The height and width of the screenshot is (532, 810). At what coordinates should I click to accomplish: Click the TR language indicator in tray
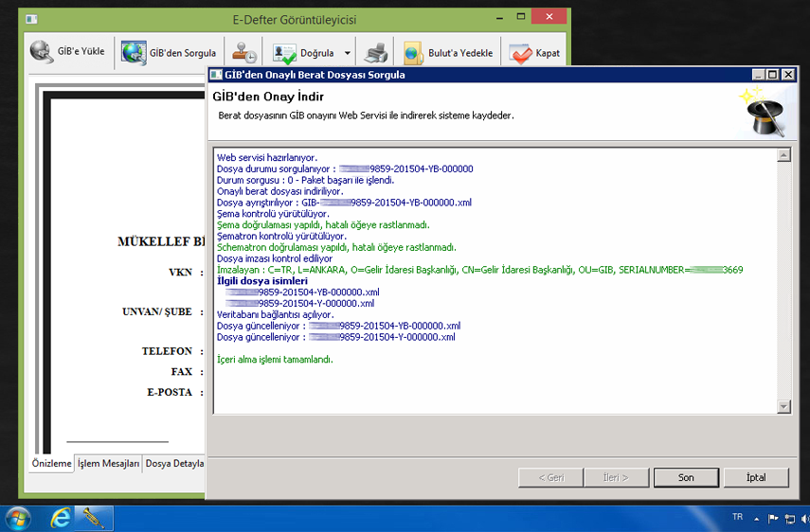[737, 518]
